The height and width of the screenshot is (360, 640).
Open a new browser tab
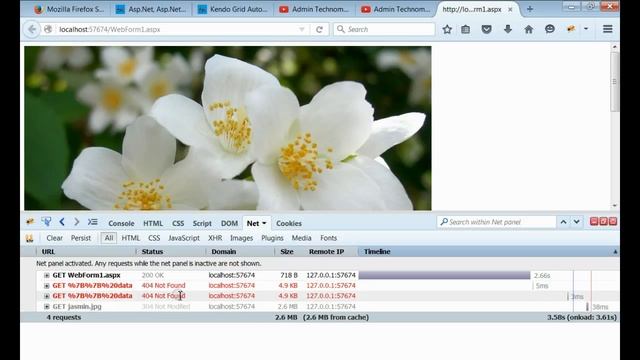coord(529,9)
